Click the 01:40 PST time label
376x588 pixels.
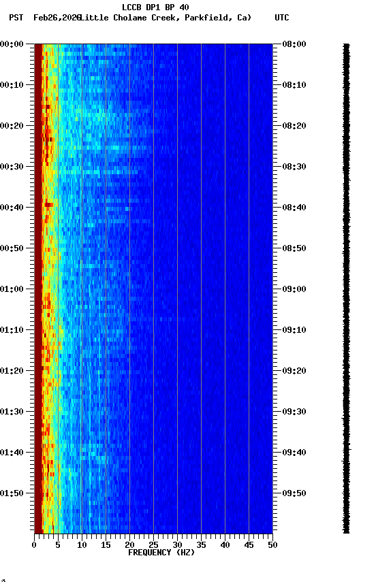[12, 453]
